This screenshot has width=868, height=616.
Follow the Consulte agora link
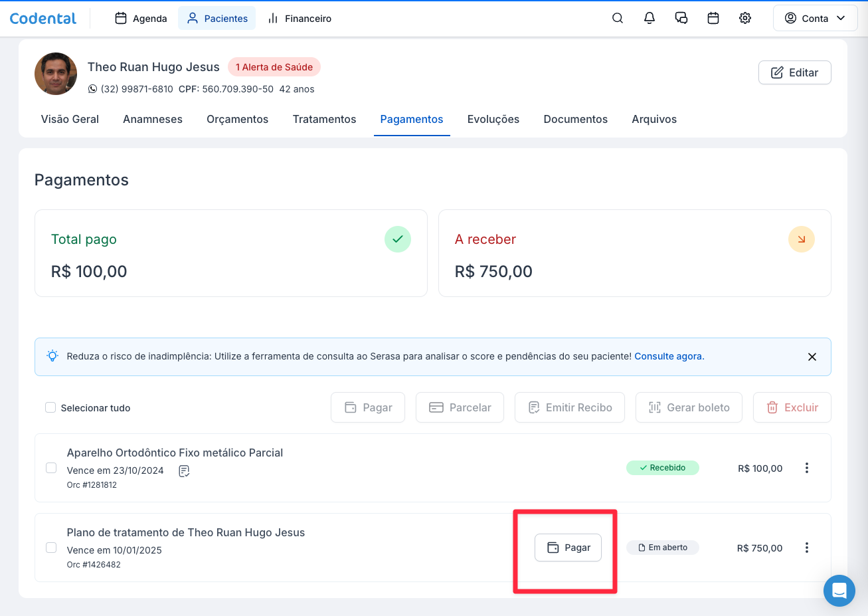pos(669,356)
